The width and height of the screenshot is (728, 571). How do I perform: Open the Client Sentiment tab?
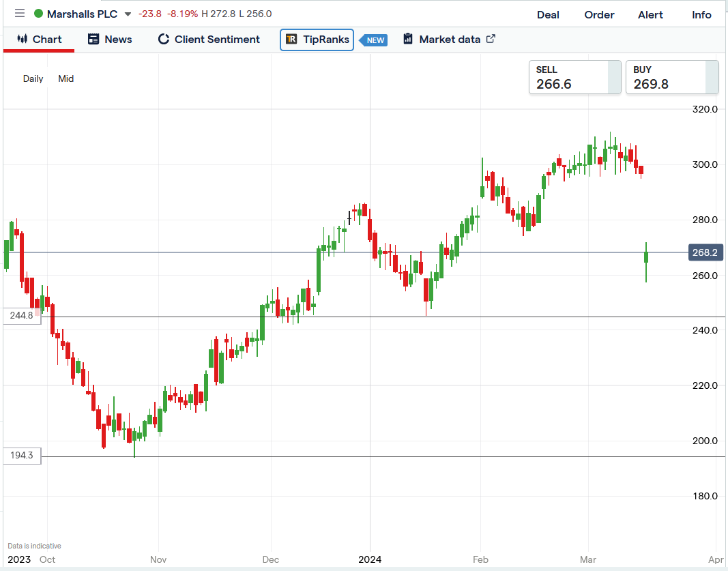click(209, 40)
